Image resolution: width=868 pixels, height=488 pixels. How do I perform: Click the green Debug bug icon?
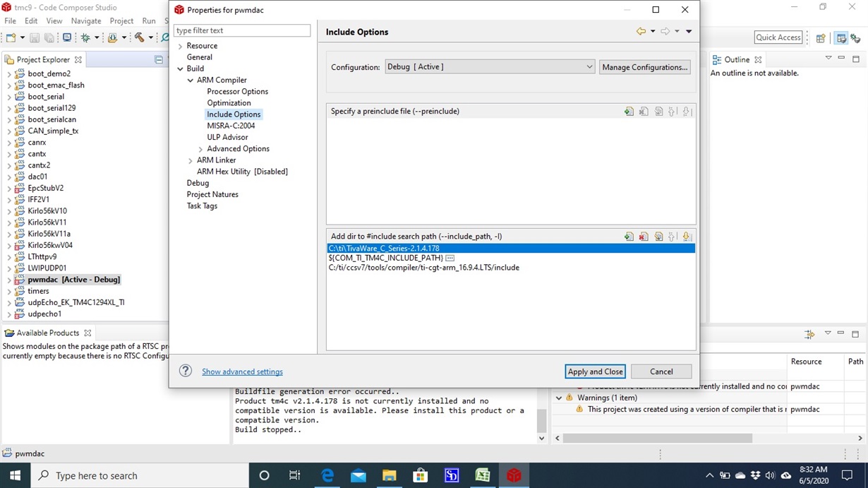click(85, 37)
